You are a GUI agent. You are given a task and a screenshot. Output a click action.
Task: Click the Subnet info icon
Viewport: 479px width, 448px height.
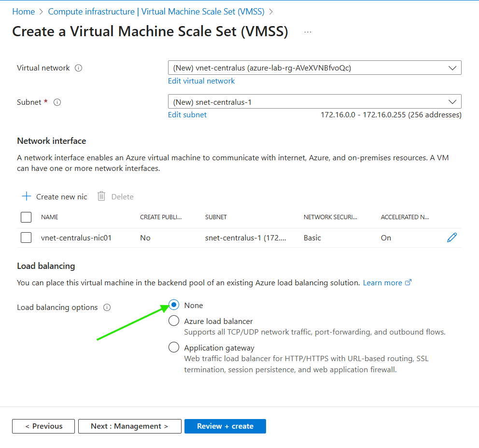click(57, 102)
